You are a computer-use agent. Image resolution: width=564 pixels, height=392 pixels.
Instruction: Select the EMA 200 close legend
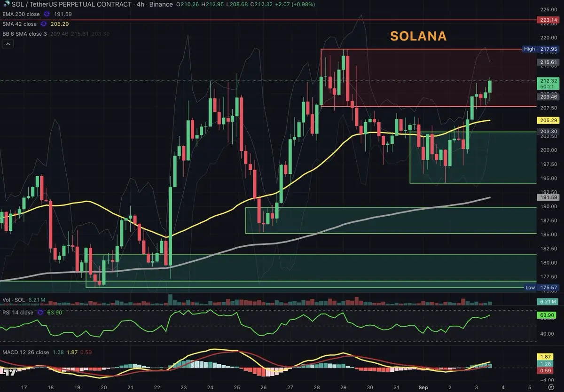pyautogui.click(x=21, y=14)
